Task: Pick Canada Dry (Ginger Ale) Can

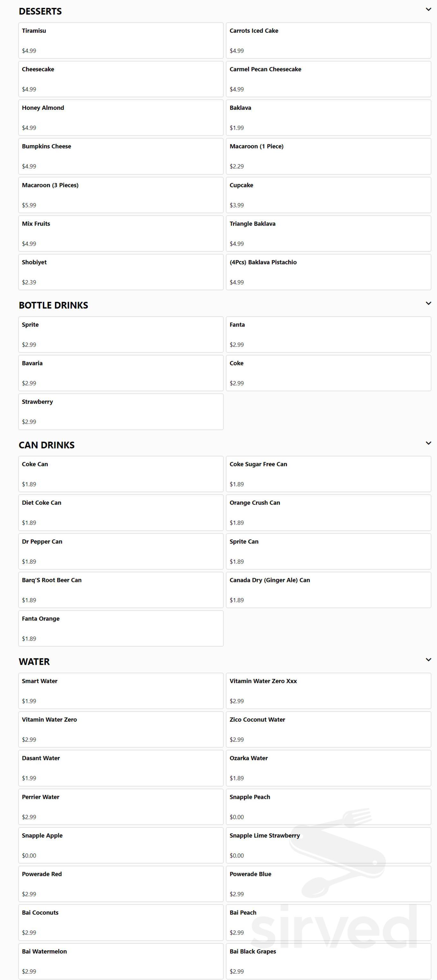Action: (x=328, y=590)
